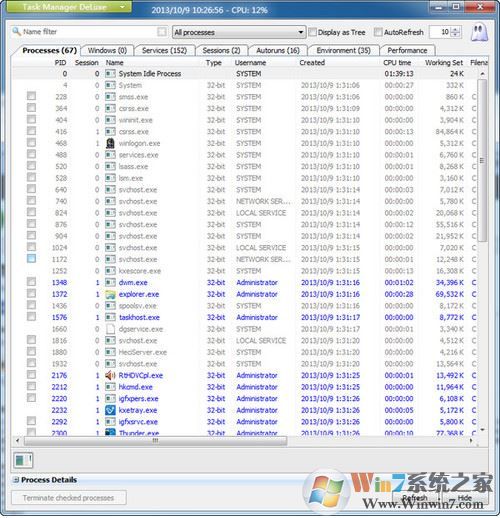This screenshot has height=518, width=500.
Task: Click the services.exe process icon
Action: (110, 155)
